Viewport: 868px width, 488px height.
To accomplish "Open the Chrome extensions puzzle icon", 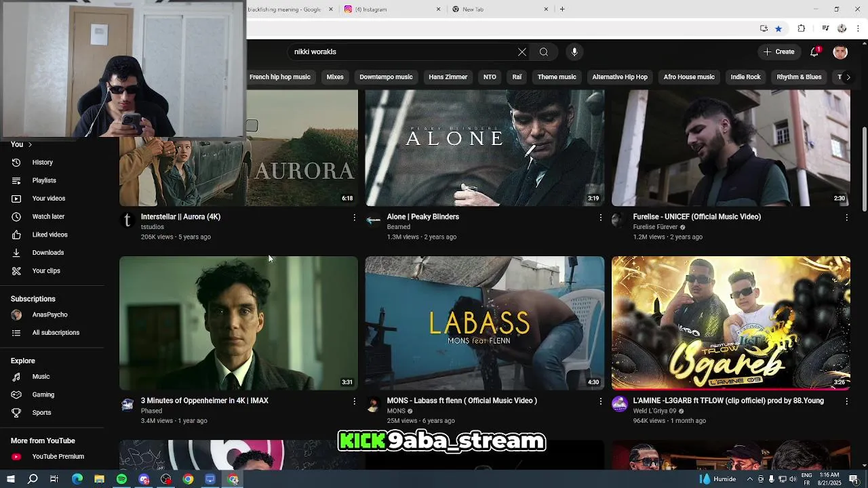I will pos(802,28).
